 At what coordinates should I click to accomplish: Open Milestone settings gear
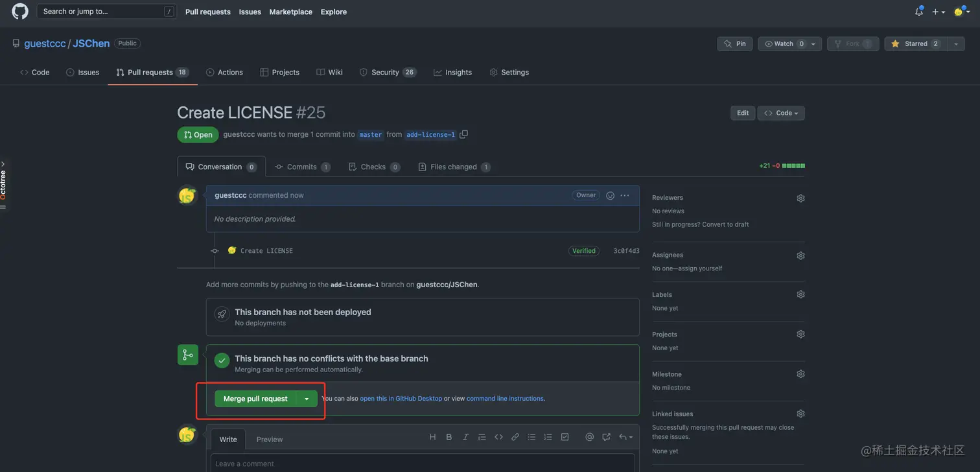800,374
